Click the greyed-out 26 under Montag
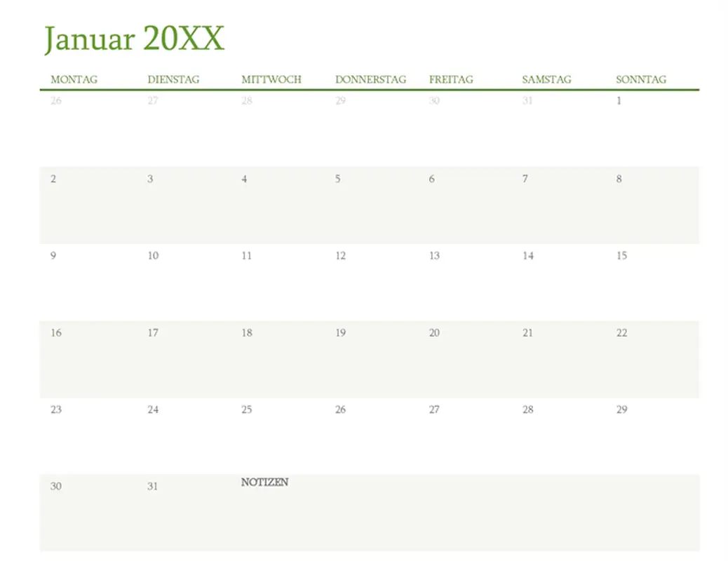The width and height of the screenshot is (728, 561). pyautogui.click(x=56, y=101)
